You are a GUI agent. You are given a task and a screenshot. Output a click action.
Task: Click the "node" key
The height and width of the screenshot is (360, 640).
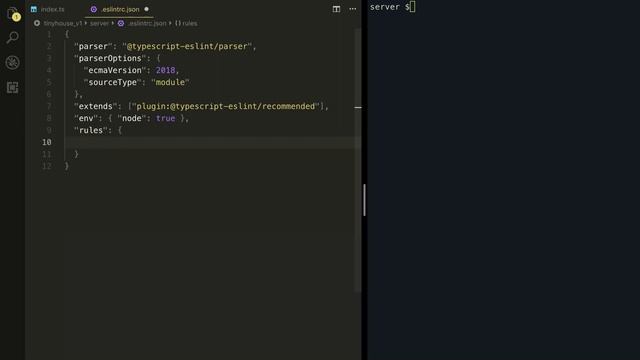point(132,118)
